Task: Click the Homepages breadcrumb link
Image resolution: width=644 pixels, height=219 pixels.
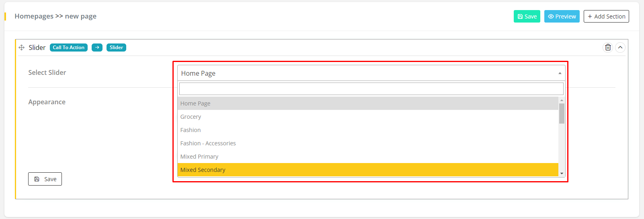Action: pos(34,16)
